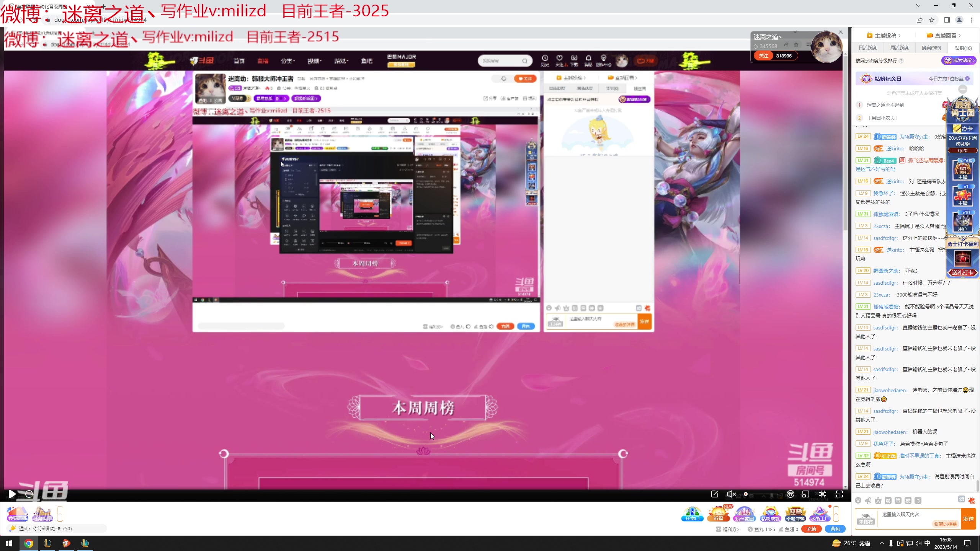The image size is (980, 551).
Task: Click the megaphone broadcast icon in chat
Action: click(868, 500)
